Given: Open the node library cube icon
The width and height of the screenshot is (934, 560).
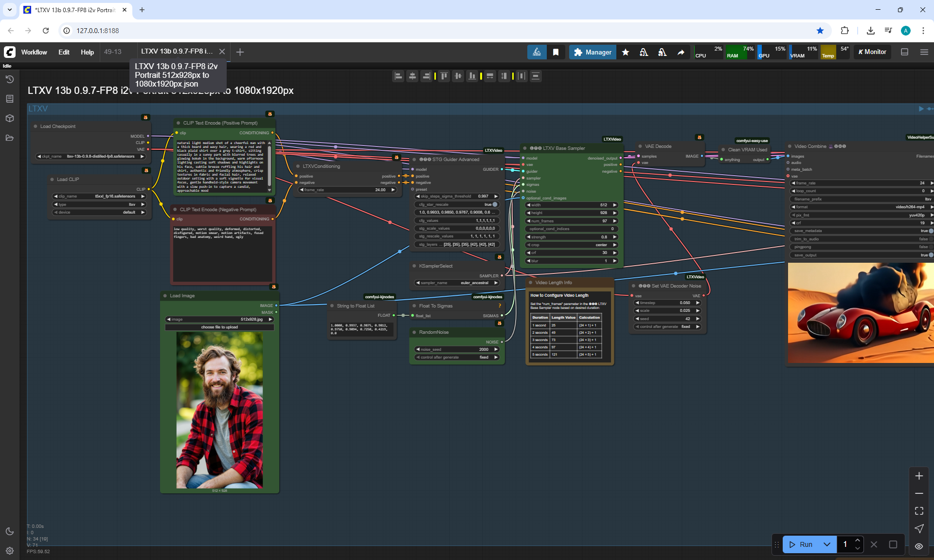Looking at the screenshot, I should pos(9,118).
